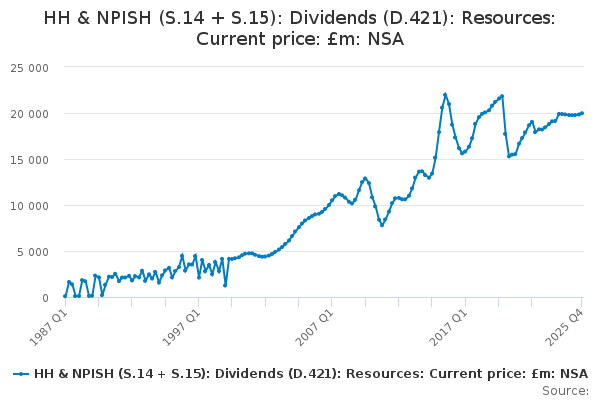Click the first data point at 1987 Q1
The image size is (600, 400).
(x=65, y=295)
